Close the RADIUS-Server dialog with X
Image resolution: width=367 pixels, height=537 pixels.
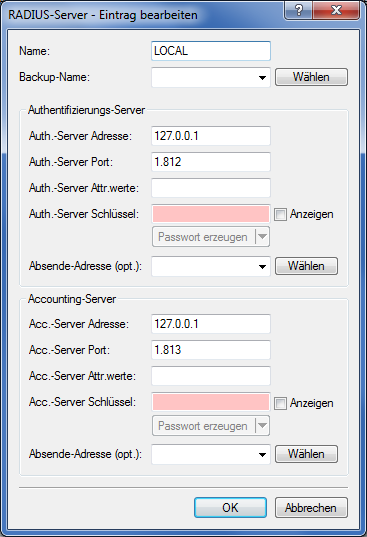[x=336, y=10]
